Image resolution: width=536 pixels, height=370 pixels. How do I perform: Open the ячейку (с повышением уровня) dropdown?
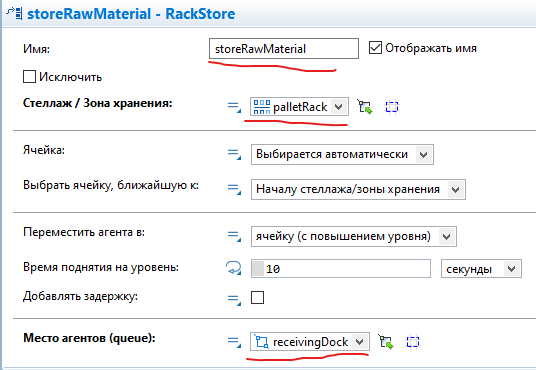(354, 236)
